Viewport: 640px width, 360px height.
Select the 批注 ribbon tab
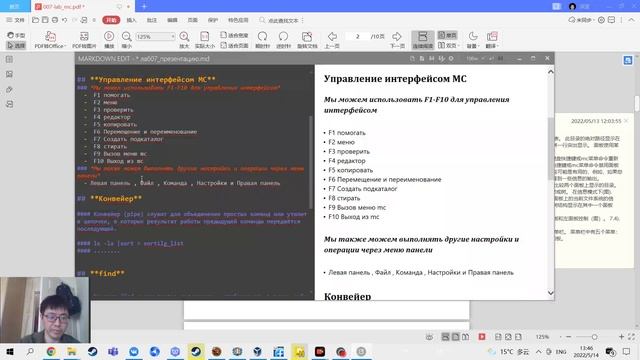point(151,20)
